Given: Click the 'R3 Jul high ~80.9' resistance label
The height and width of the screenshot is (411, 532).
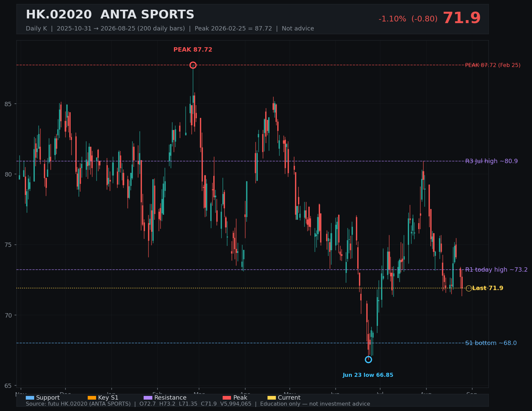Looking at the screenshot, I should [491, 161].
